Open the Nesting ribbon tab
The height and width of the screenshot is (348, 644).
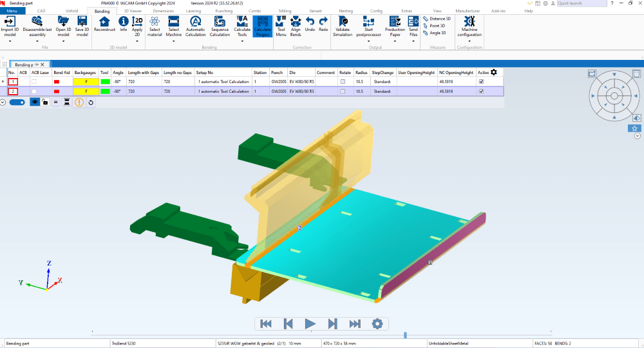[346, 11]
